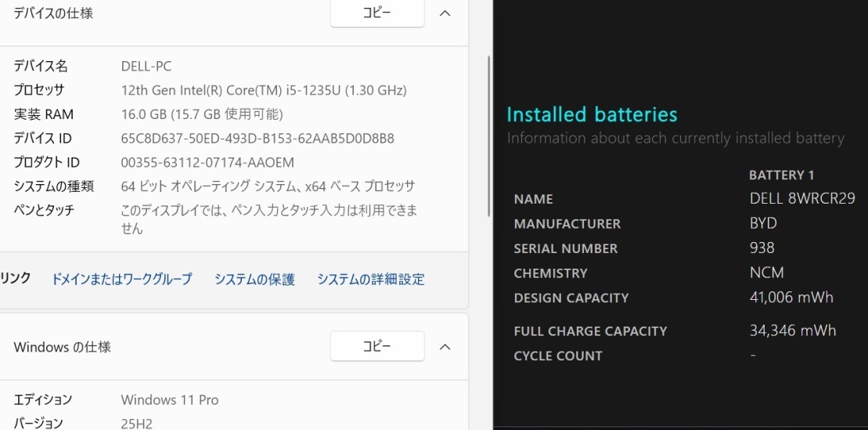The image size is (868, 430).
Task: Click the Installed batteries heading
Action: pyautogui.click(x=592, y=114)
